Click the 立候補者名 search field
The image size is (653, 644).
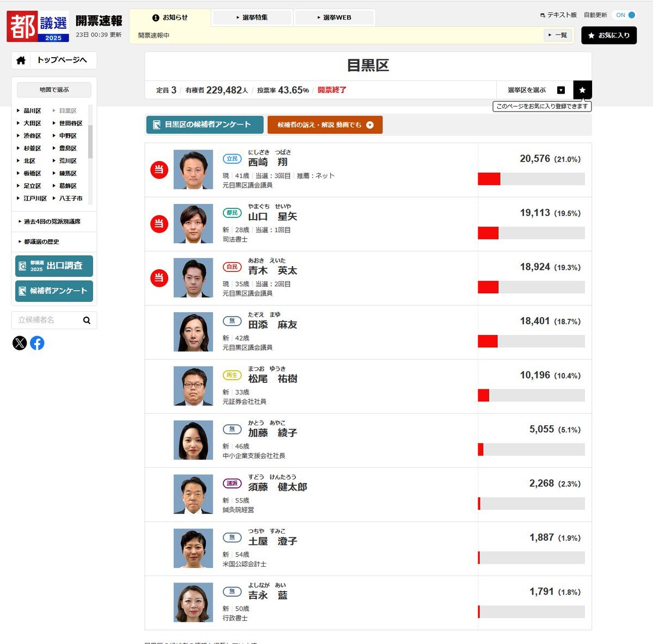[47, 320]
